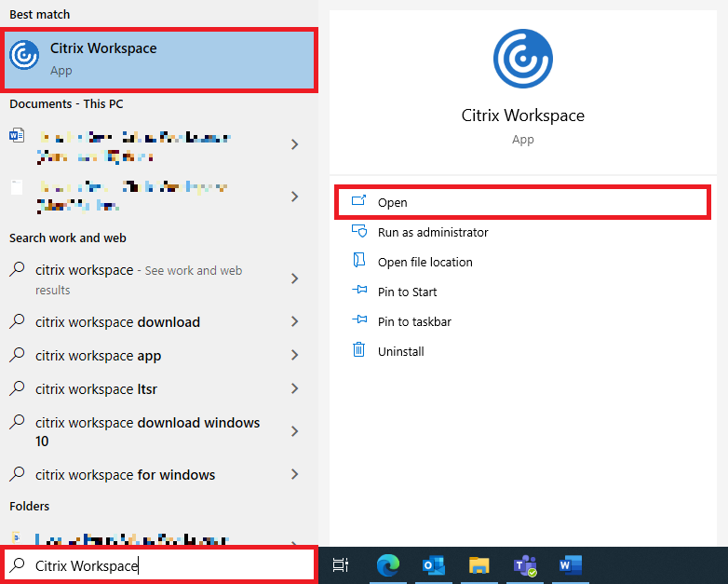The height and width of the screenshot is (584, 728).
Task: Open Microsoft Teams from the taskbar
Action: (525, 565)
